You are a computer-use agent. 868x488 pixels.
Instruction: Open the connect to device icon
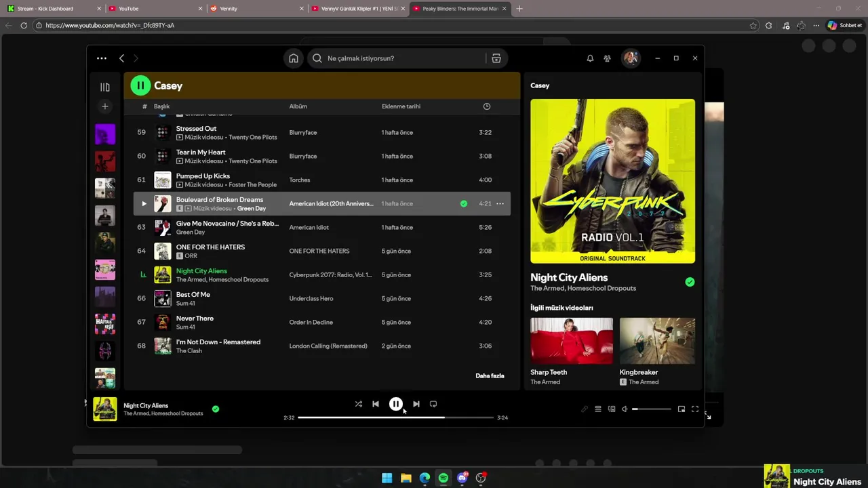pos(612,409)
